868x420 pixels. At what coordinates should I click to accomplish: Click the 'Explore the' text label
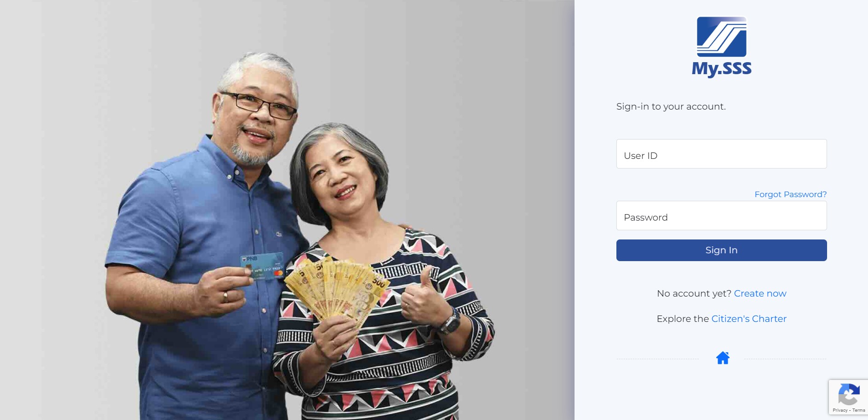(x=683, y=319)
